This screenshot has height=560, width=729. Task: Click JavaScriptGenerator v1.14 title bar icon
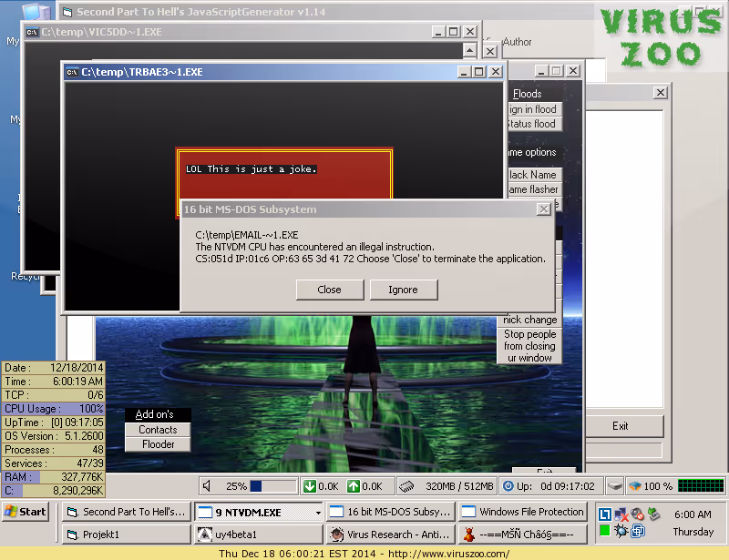pos(67,12)
